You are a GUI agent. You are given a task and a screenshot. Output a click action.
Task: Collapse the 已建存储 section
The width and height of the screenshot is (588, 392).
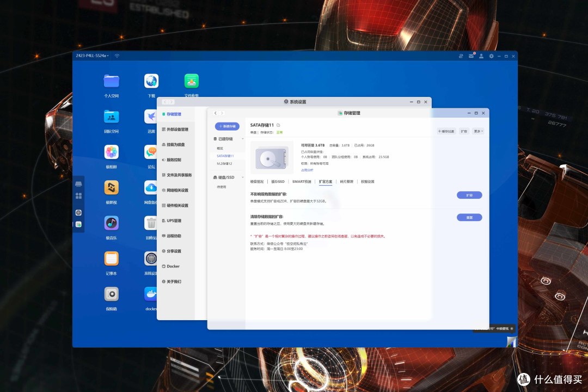coord(243,139)
